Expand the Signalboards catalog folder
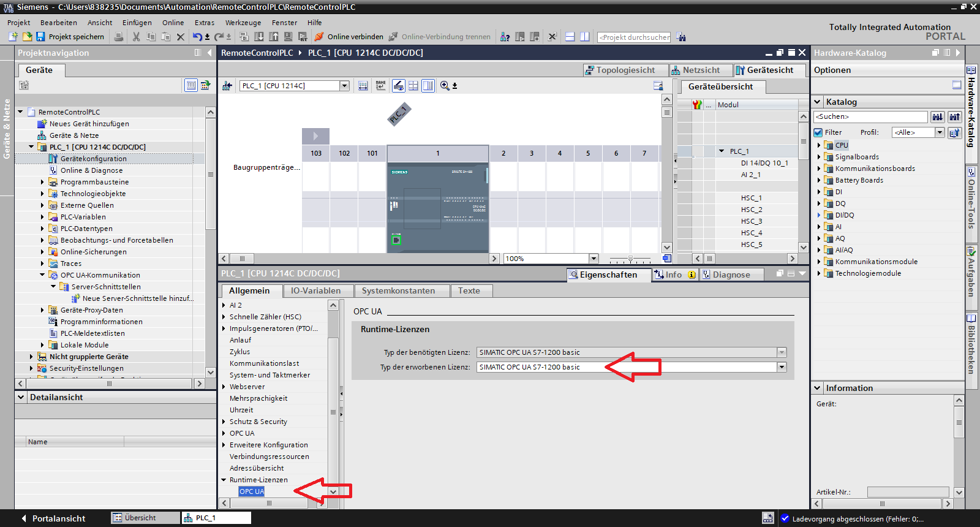The image size is (980, 527). [819, 157]
